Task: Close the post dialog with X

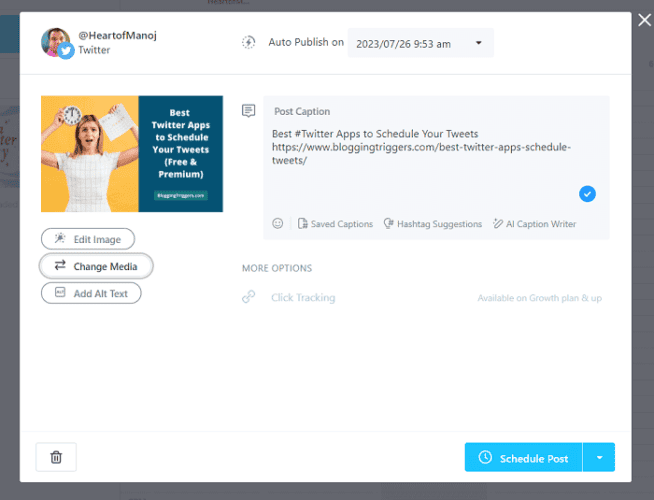Action: coord(644,20)
